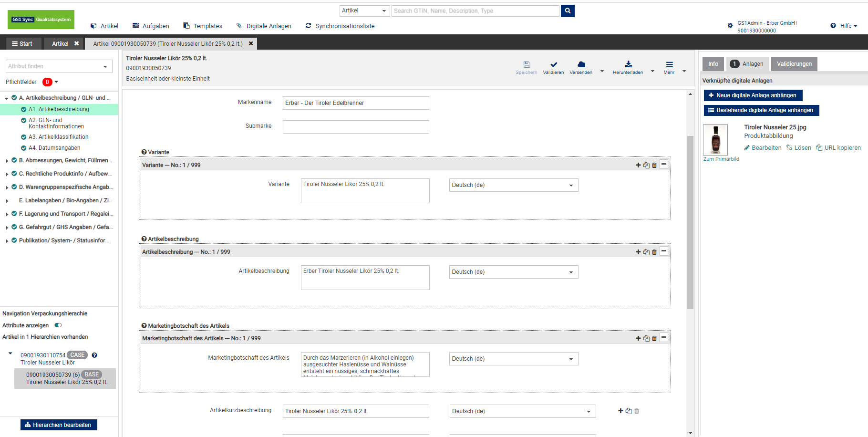Viewport: 868px width, 437px height.
Task: Click the empty Submarke input field
Action: pos(356,127)
